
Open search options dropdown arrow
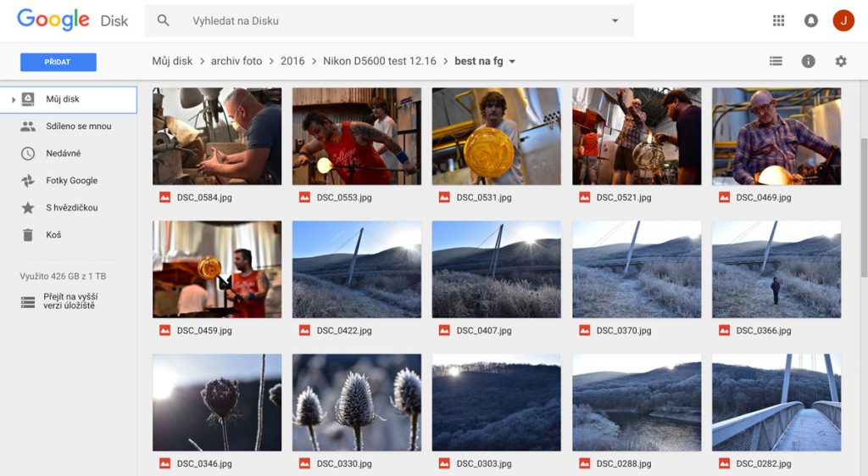(615, 20)
